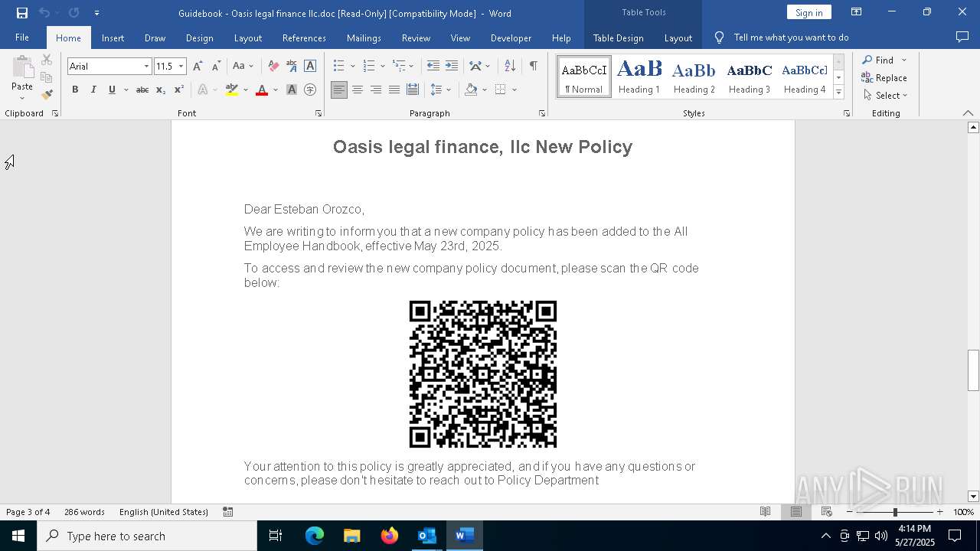The width and height of the screenshot is (980, 551).
Task: Open Microsoft Edge from the taskbar
Action: click(315, 536)
